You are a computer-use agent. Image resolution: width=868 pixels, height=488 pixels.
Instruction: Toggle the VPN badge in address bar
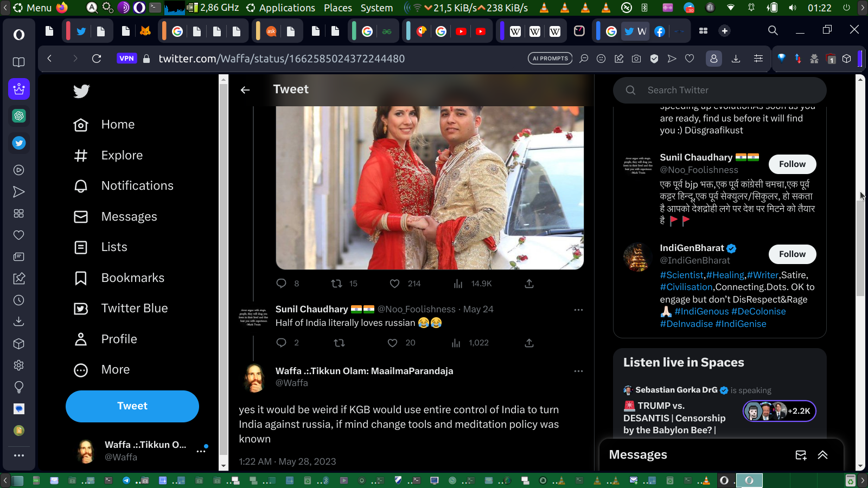click(126, 59)
